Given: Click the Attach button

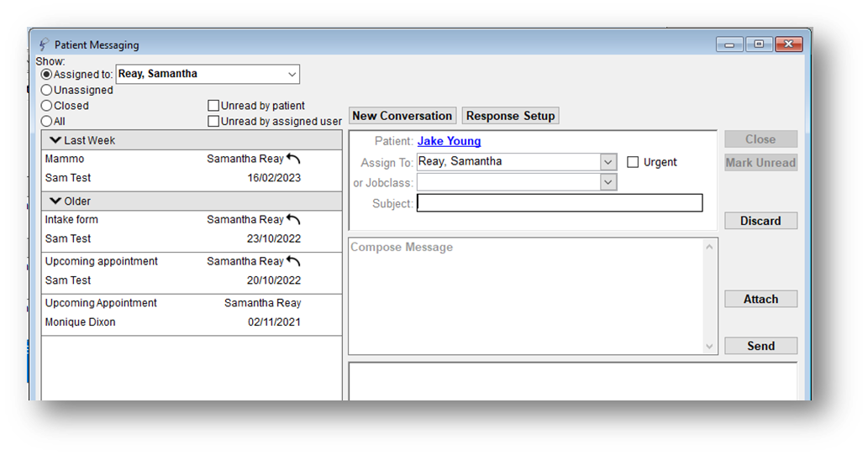Looking at the screenshot, I should tap(760, 299).
